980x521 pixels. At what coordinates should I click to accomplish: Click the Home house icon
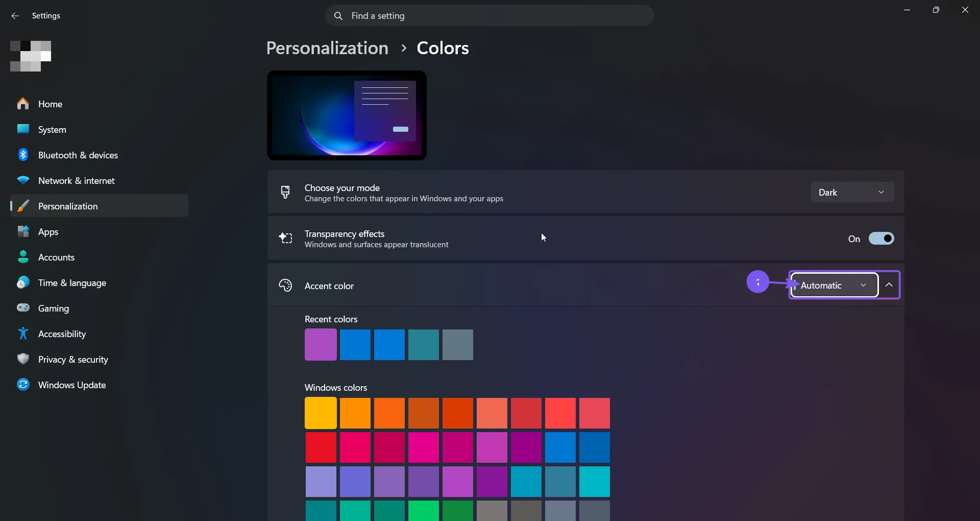(23, 104)
